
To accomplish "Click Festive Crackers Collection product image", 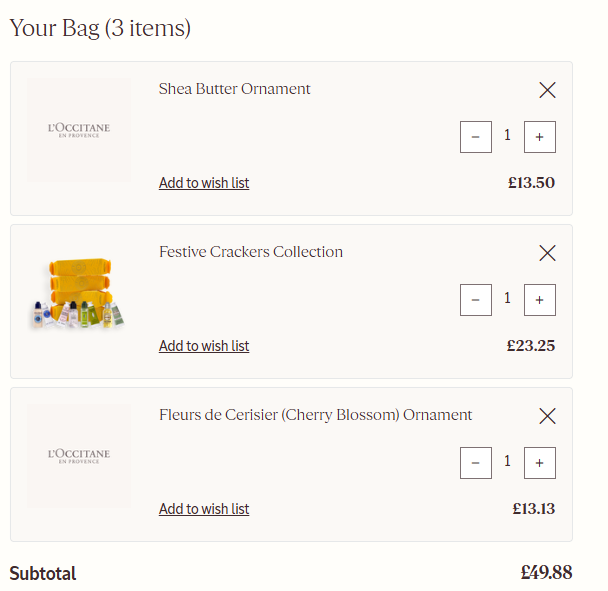I will point(79,294).
